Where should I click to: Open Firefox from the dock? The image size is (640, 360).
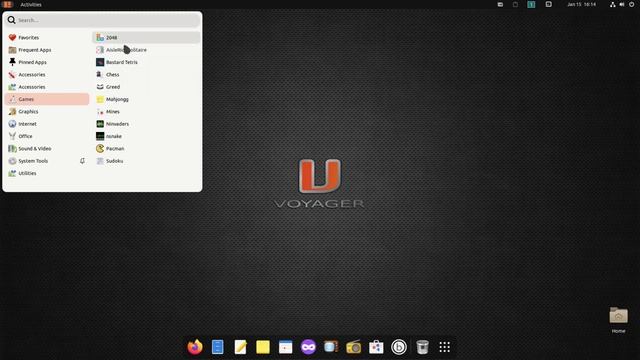click(195, 347)
